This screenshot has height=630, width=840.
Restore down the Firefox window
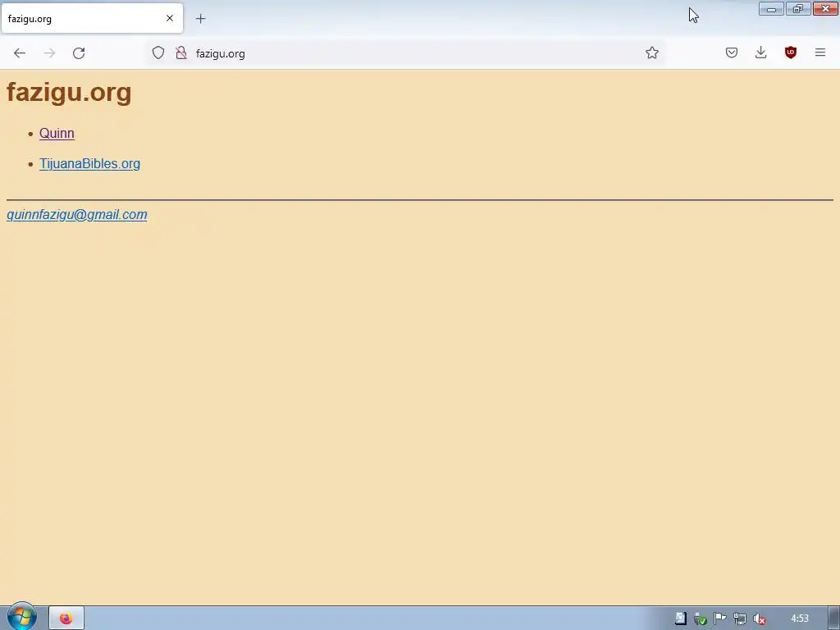(x=798, y=8)
